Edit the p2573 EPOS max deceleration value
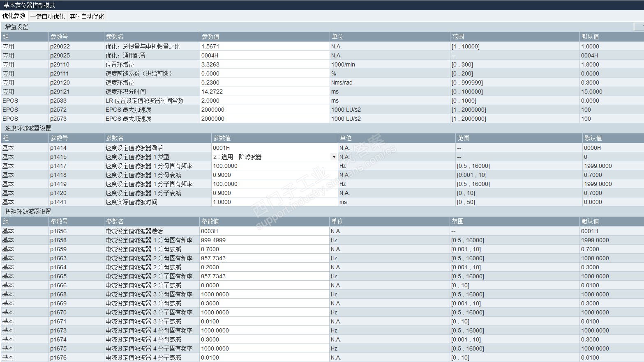Viewport: 644px width, 362px height. pos(265,119)
